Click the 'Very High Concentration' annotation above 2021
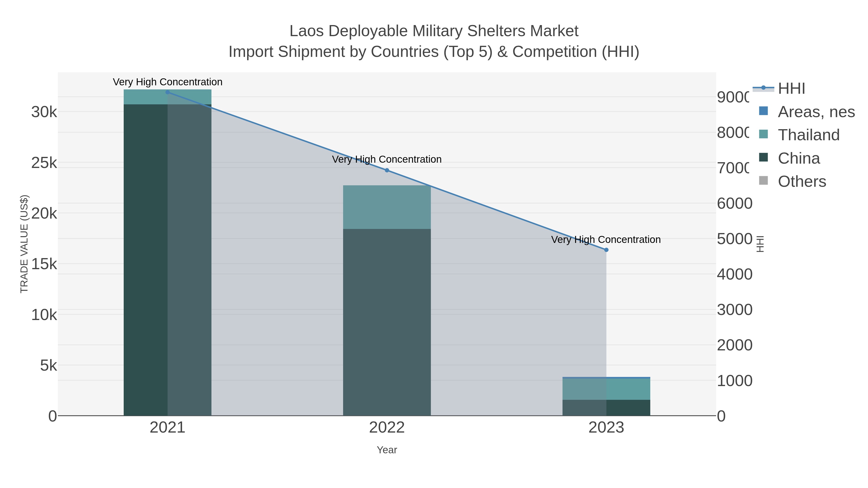 click(168, 82)
